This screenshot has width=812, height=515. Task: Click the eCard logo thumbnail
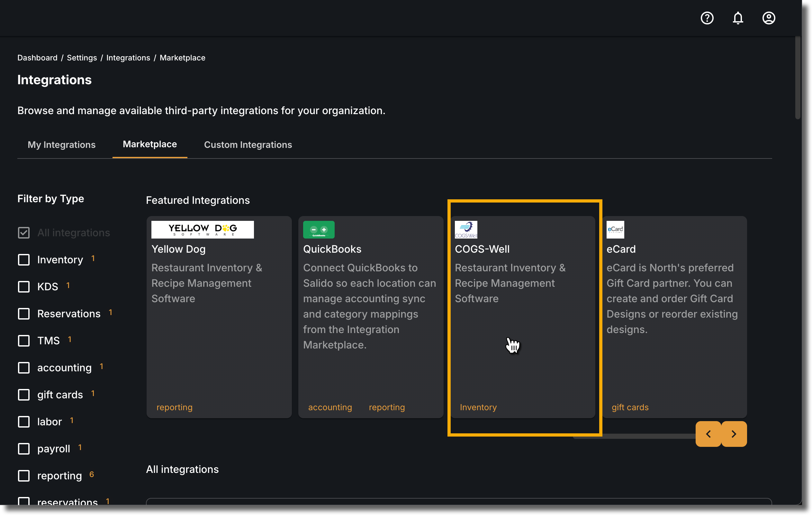click(x=615, y=230)
